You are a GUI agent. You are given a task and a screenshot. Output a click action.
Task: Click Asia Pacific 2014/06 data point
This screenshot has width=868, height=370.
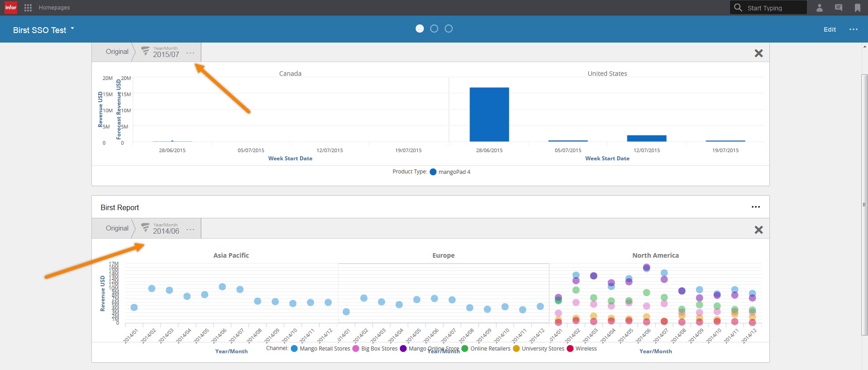click(x=222, y=287)
